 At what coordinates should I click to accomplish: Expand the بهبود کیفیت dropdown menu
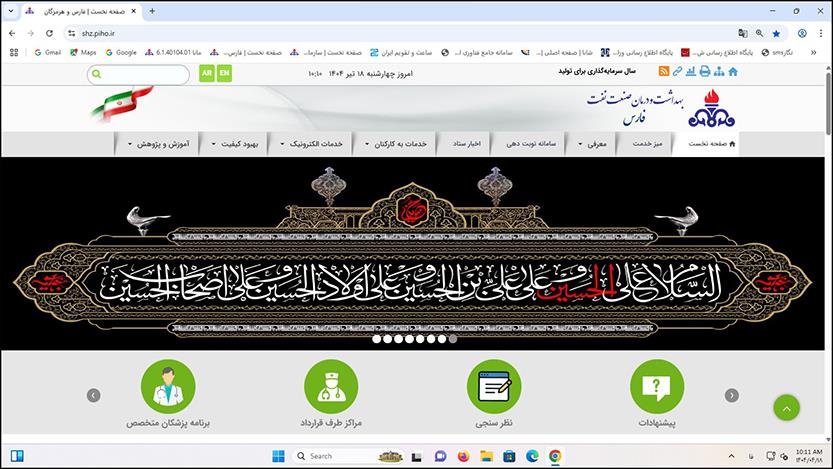235,144
